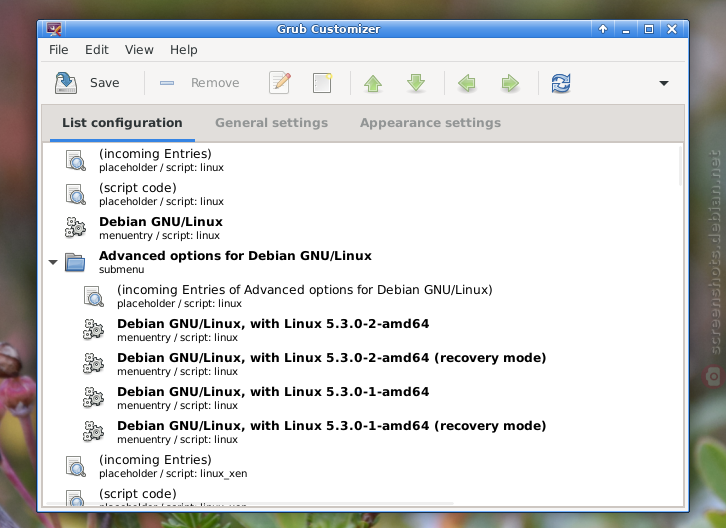
Task: Select (incoming Entries) placeholder for script linux
Action: coord(155,154)
